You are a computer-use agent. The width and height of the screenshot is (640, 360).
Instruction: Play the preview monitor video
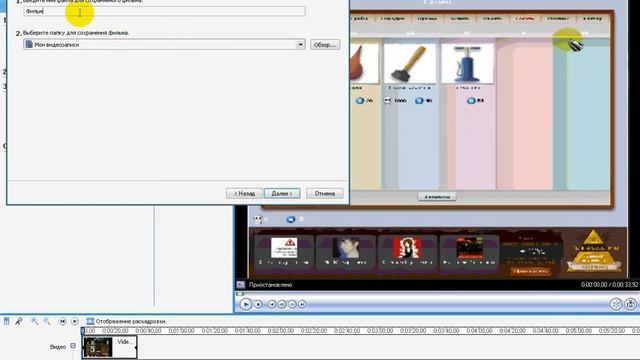(245, 304)
